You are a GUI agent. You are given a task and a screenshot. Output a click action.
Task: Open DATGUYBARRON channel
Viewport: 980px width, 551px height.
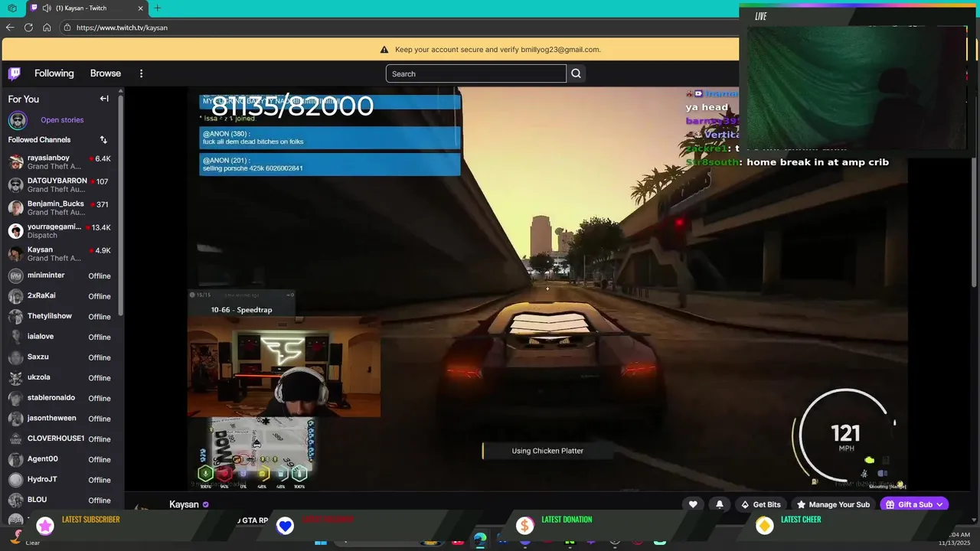(x=60, y=184)
